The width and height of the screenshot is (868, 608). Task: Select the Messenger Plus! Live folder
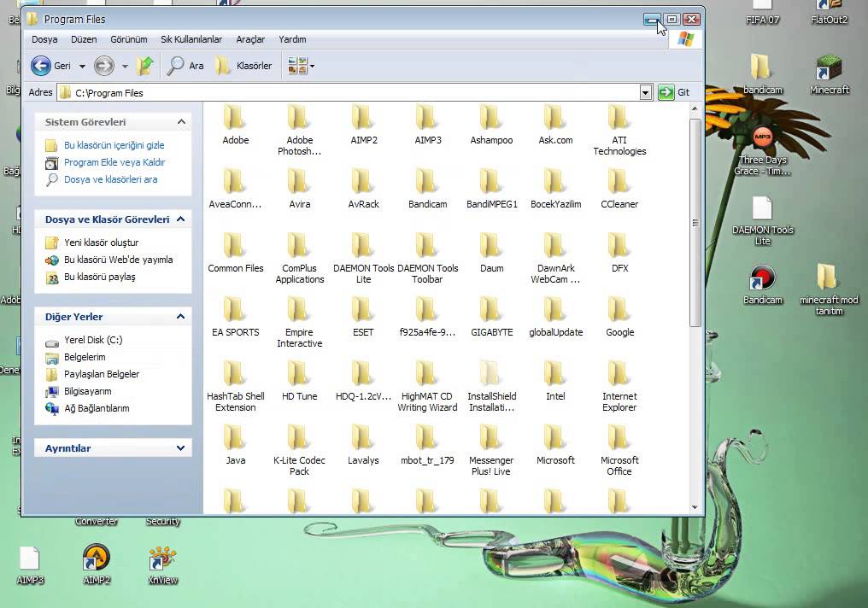click(491, 452)
